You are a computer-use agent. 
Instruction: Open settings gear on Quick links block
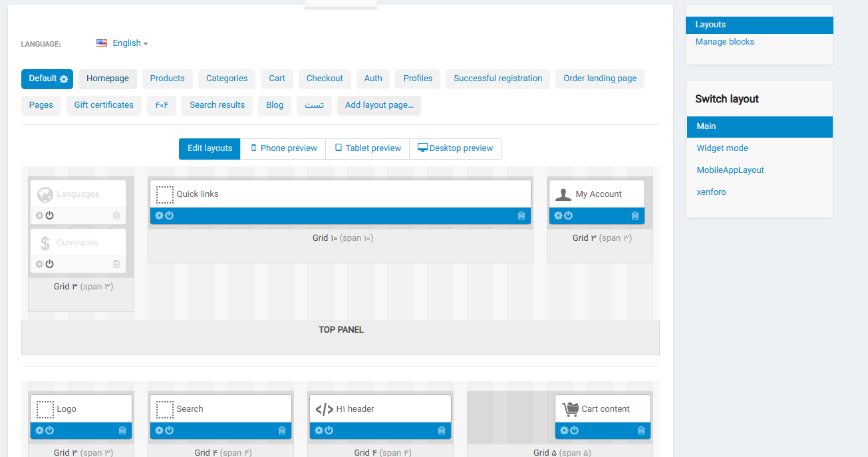click(x=159, y=216)
